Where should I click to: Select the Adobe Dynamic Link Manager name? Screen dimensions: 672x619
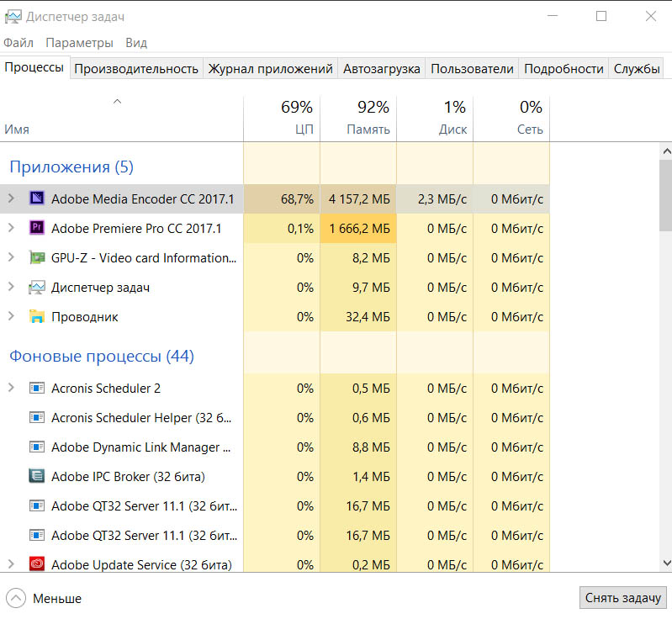tap(141, 447)
